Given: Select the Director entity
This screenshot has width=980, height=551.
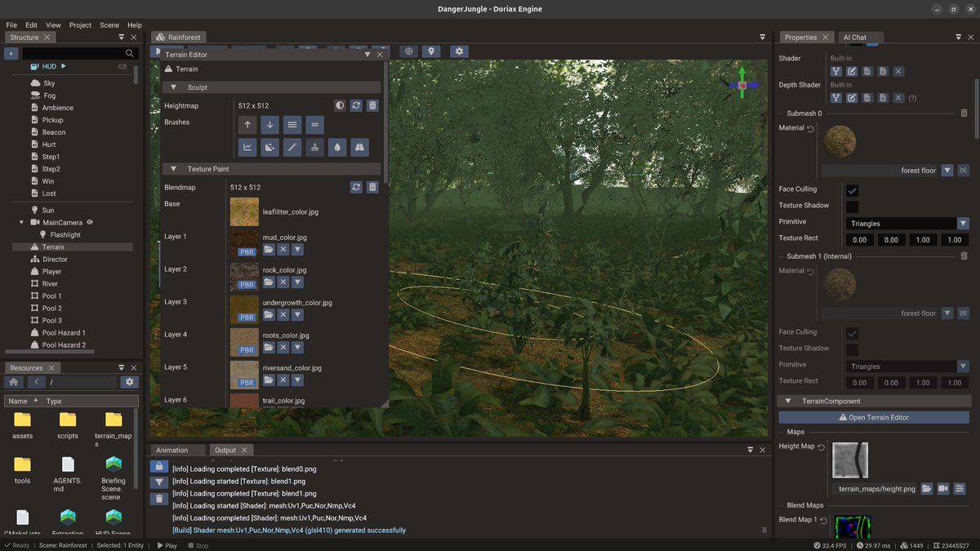Looking at the screenshot, I should tap(56, 259).
